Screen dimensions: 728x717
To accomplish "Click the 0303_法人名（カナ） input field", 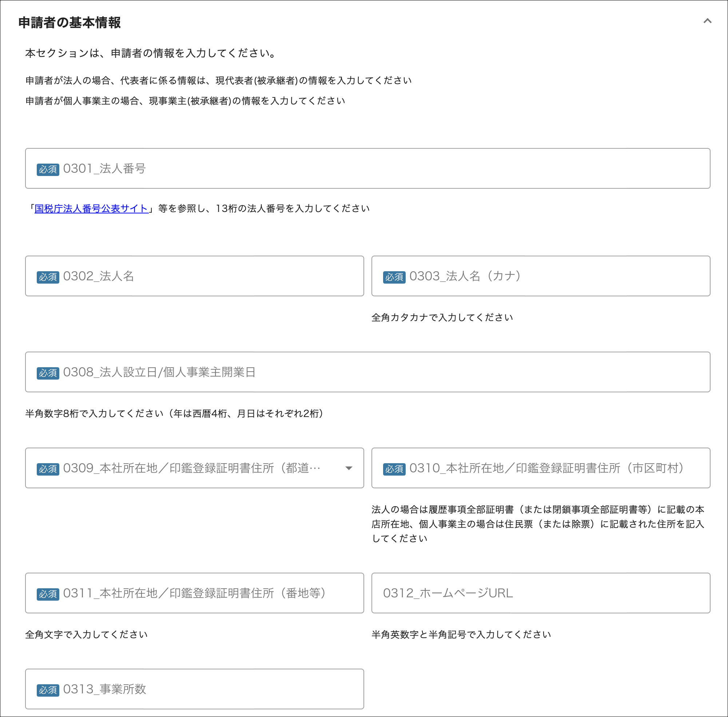I will 541,276.
